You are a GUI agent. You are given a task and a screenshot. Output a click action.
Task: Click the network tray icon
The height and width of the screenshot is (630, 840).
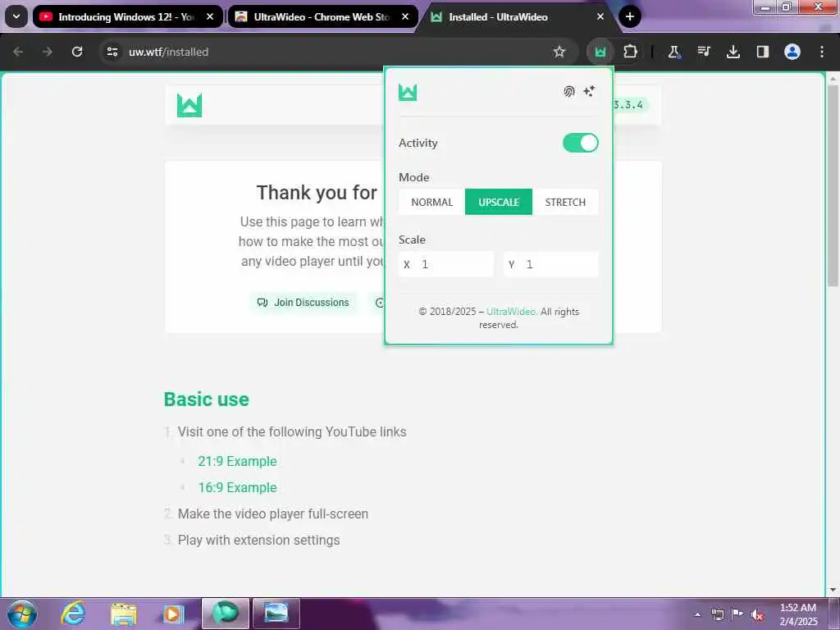tap(717, 615)
